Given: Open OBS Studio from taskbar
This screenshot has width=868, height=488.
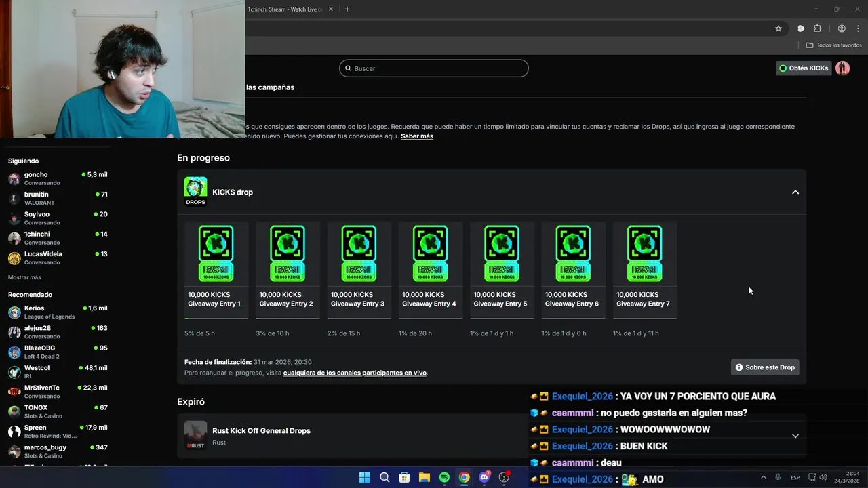Looking at the screenshot, I should 504,477.
